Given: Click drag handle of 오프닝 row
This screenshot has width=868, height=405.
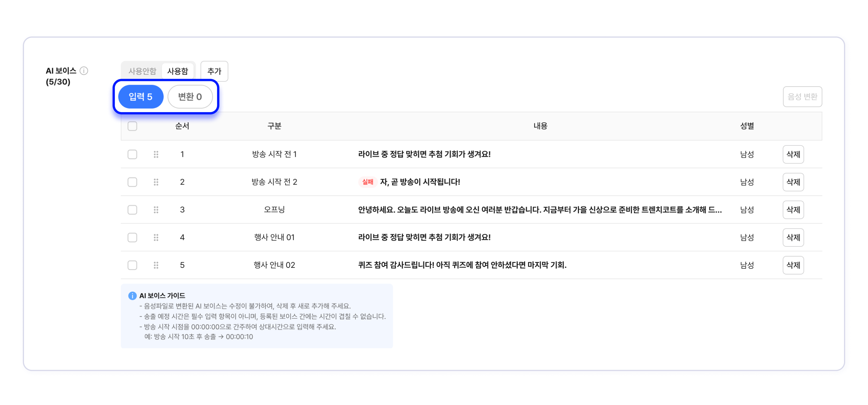Looking at the screenshot, I should click(x=156, y=210).
